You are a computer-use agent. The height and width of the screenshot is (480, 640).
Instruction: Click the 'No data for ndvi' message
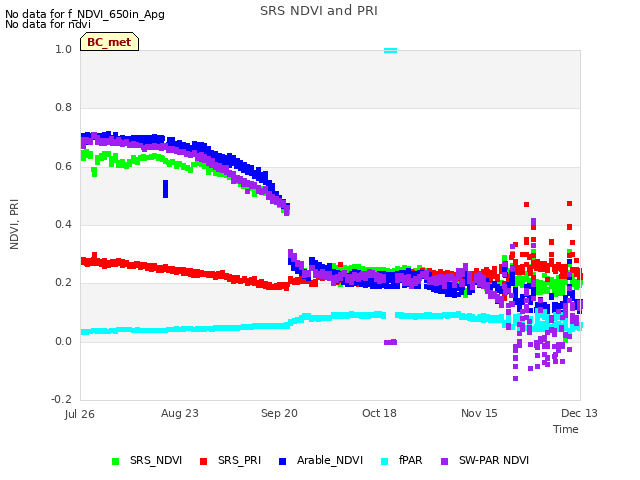coord(48,24)
